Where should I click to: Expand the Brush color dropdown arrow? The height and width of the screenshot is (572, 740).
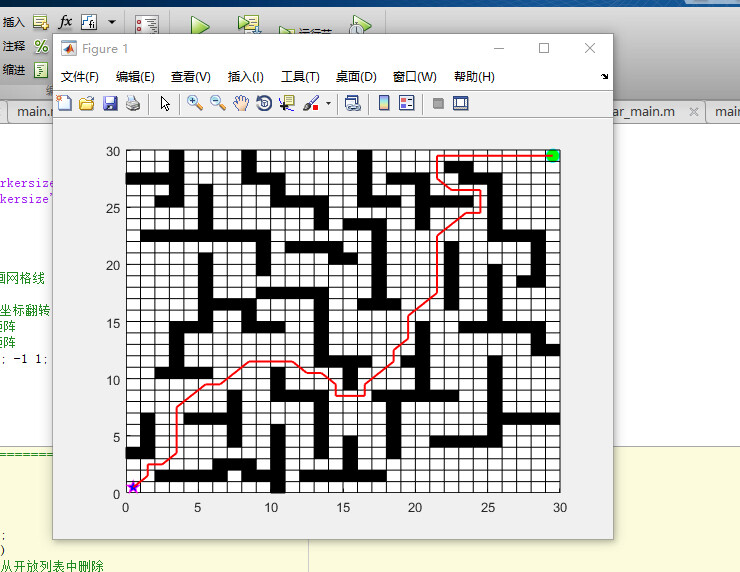pos(328,103)
